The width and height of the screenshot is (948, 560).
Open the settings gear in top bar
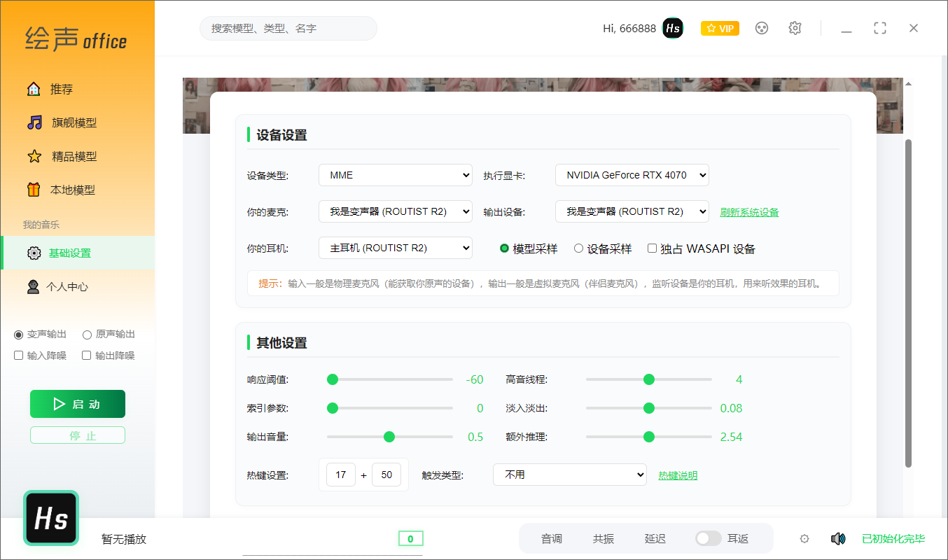pos(795,28)
